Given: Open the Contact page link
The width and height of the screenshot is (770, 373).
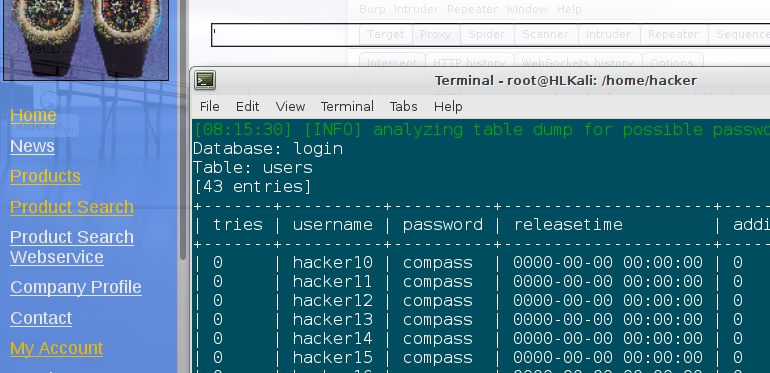Looking at the screenshot, I should 41,318.
